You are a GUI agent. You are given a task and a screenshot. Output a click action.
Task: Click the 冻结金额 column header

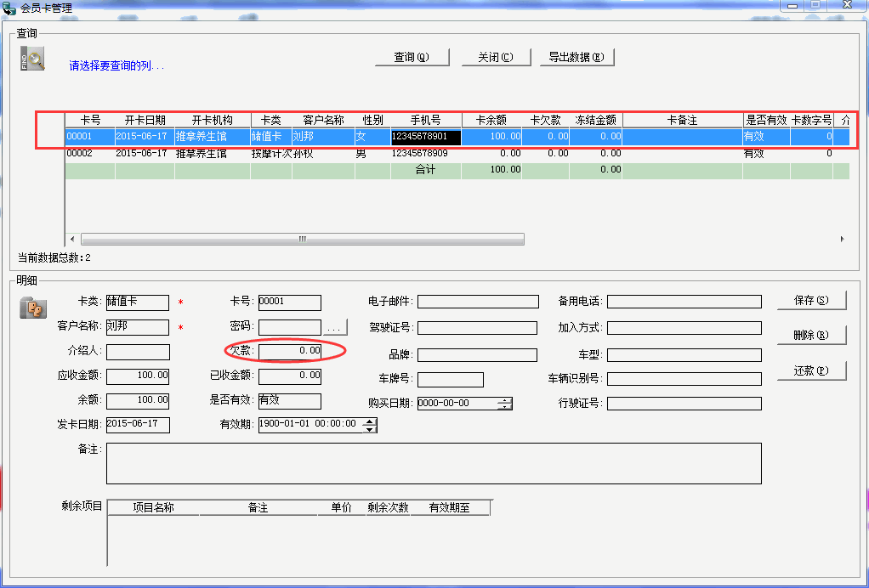click(x=596, y=120)
